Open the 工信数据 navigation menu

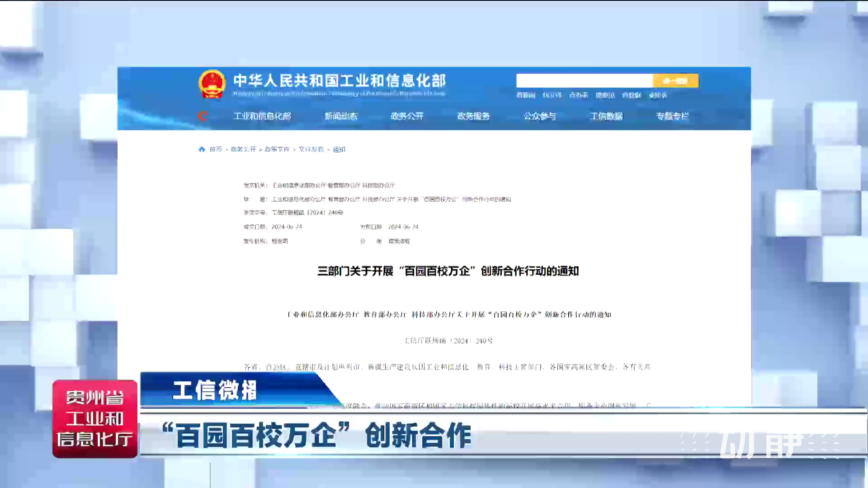click(x=606, y=116)
